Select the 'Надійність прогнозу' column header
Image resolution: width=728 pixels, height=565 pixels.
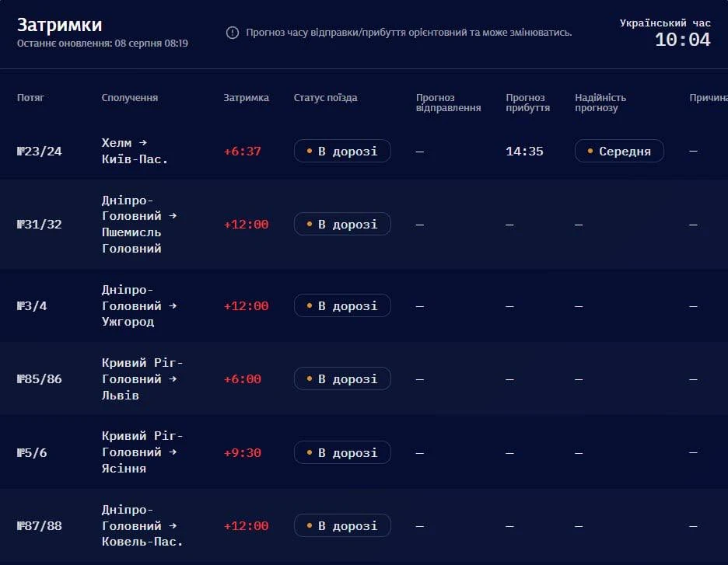600,103
